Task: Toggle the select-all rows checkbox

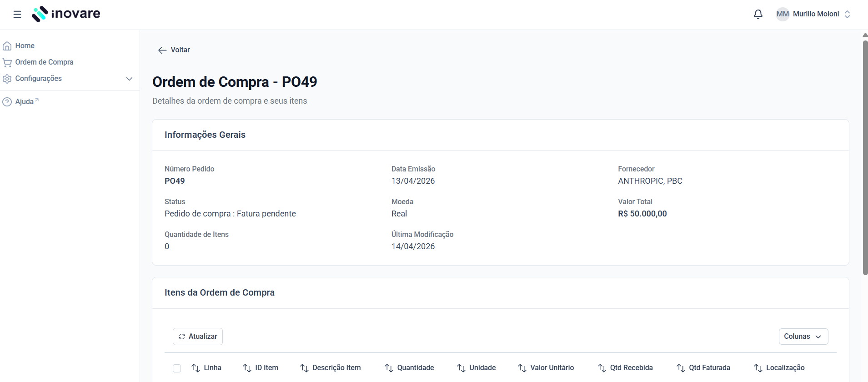Action: pyautogui.click(x=177, y=368)
